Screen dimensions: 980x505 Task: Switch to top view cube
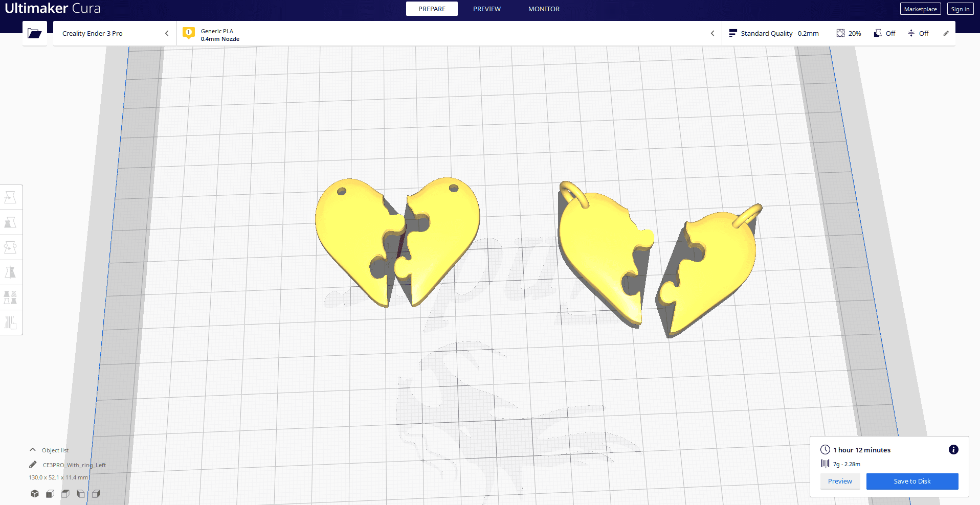coord(65,494)
